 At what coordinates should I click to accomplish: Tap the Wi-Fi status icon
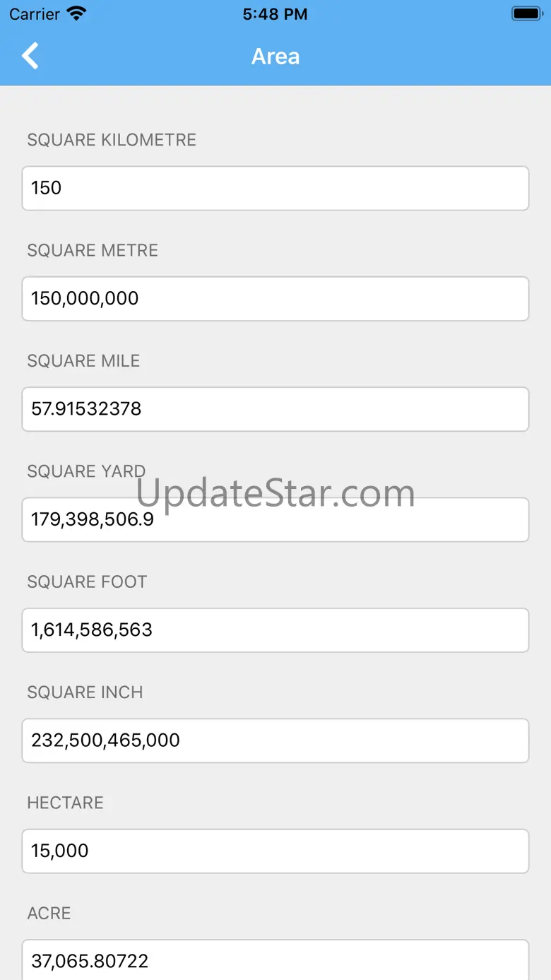pyautogui.click(x=76, y=13)
